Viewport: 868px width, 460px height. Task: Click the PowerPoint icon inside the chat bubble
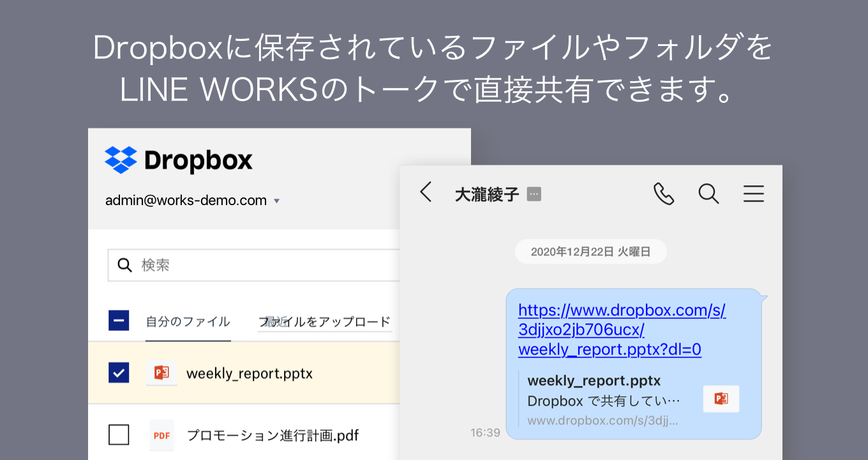tap(721, 399)
